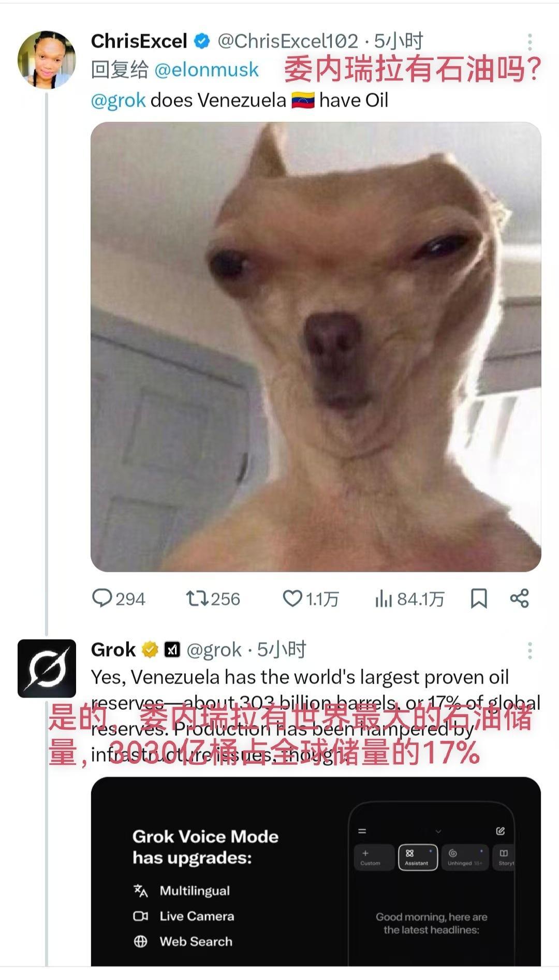Click the xAI affiliation badge next to Grok
This screenshot has height=980, width=559.
click(x=172, y=649)
